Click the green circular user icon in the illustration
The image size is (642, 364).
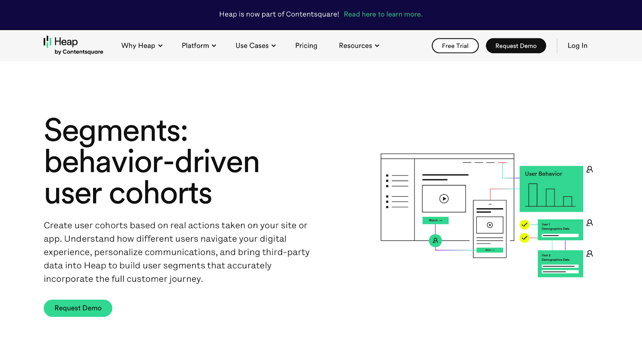(x=435, y=241)
